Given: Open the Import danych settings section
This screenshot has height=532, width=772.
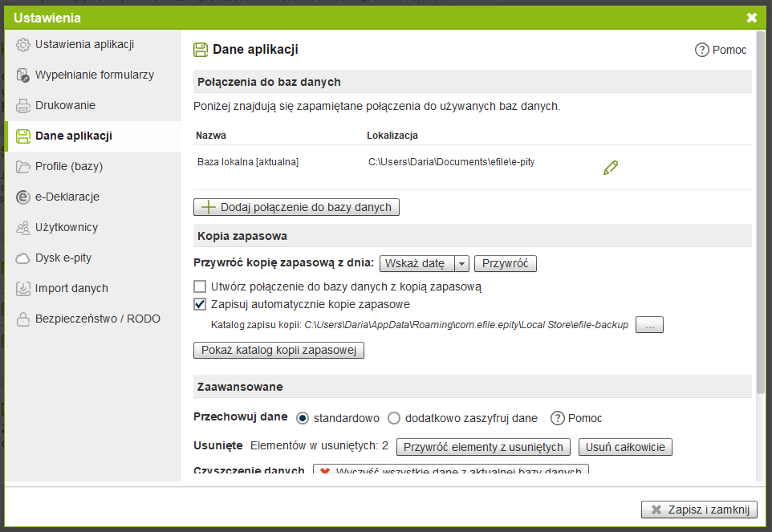Looking at the screenshot, I should (x=71, y=289).
